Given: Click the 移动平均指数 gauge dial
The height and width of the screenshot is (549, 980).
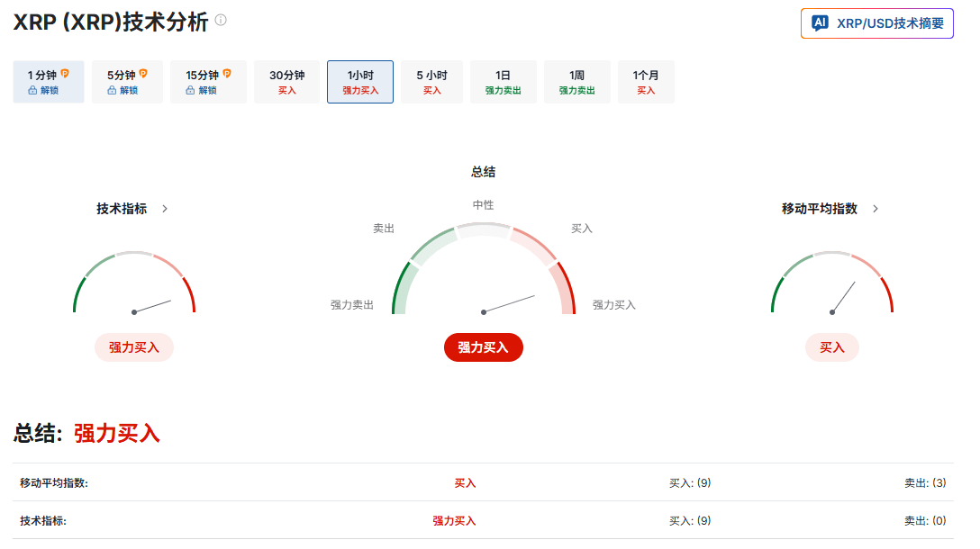Looking at the screenshot, I should pyautogui.click(x=832, y=283).
